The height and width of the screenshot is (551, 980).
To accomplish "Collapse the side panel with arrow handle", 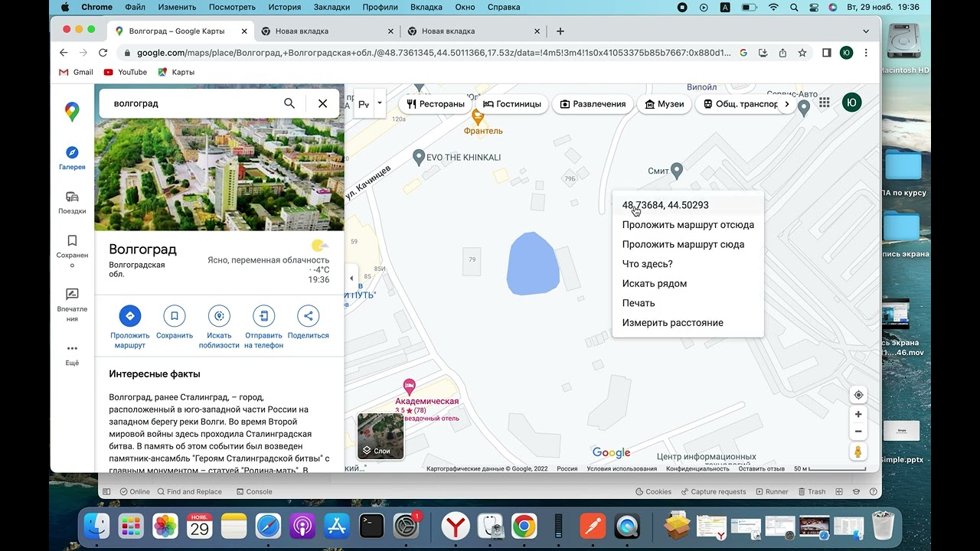I will [351, 278].
